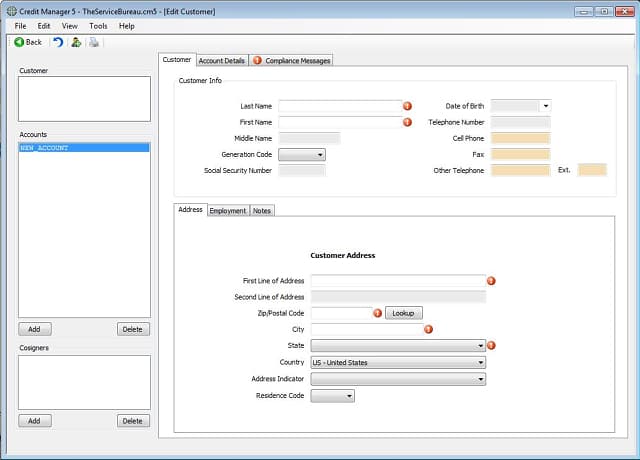This screenshot has width=640, height=460.
Task: Open the Generation Code dropdown
Action: (302, 155)
